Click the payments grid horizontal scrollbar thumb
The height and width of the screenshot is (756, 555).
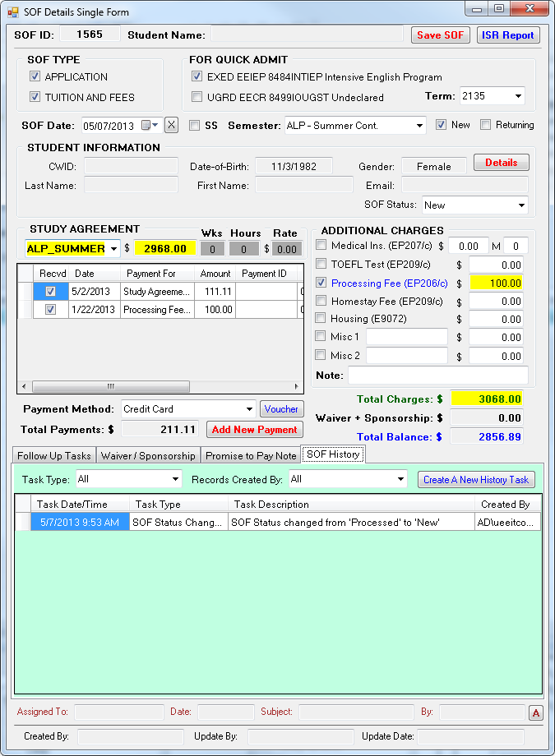(111, 387)
